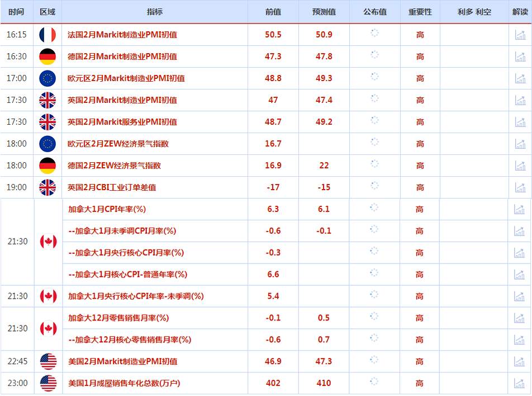The image size is (532, 396).
Task: Open 加拿大1月CPI年率(%) indicator link
Action: click(107, 209)
